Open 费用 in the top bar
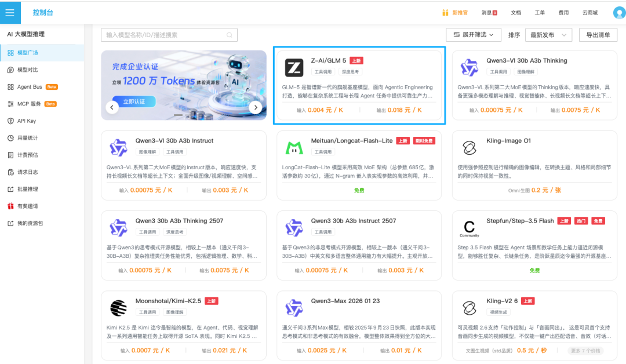 coord(564,13)
